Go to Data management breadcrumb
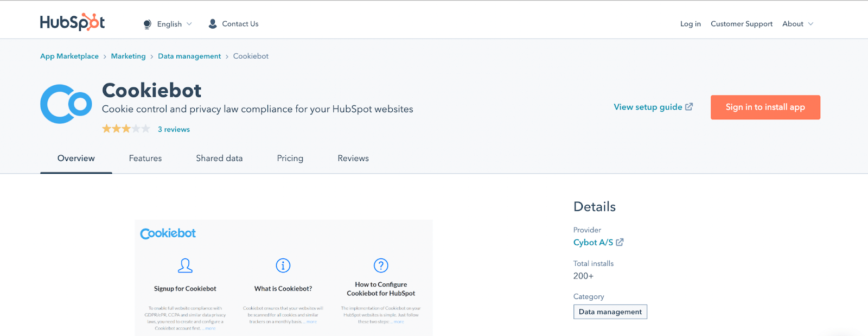 coord(189,56)
